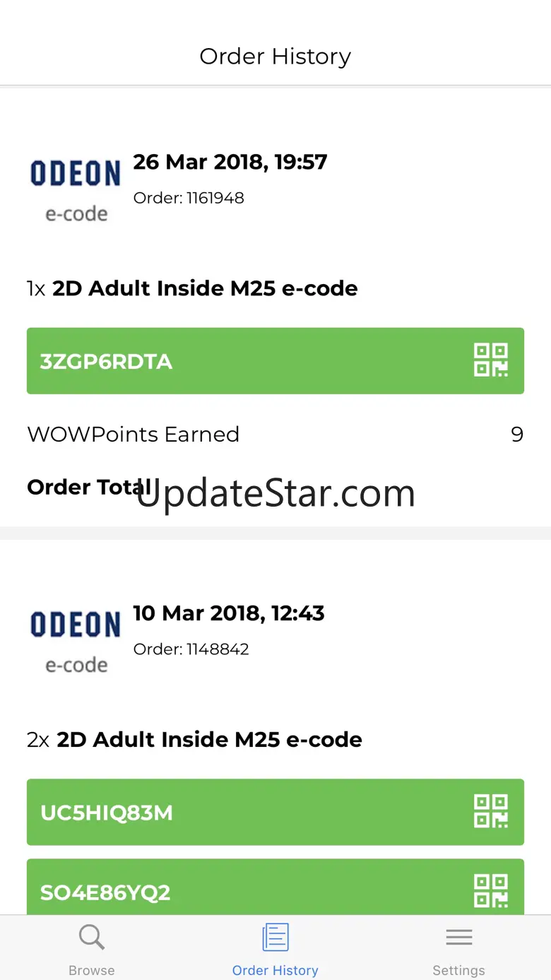The height and width of the screenshot is (980, 551).
Task: Tap the Order History document icon
Action: 275,938
